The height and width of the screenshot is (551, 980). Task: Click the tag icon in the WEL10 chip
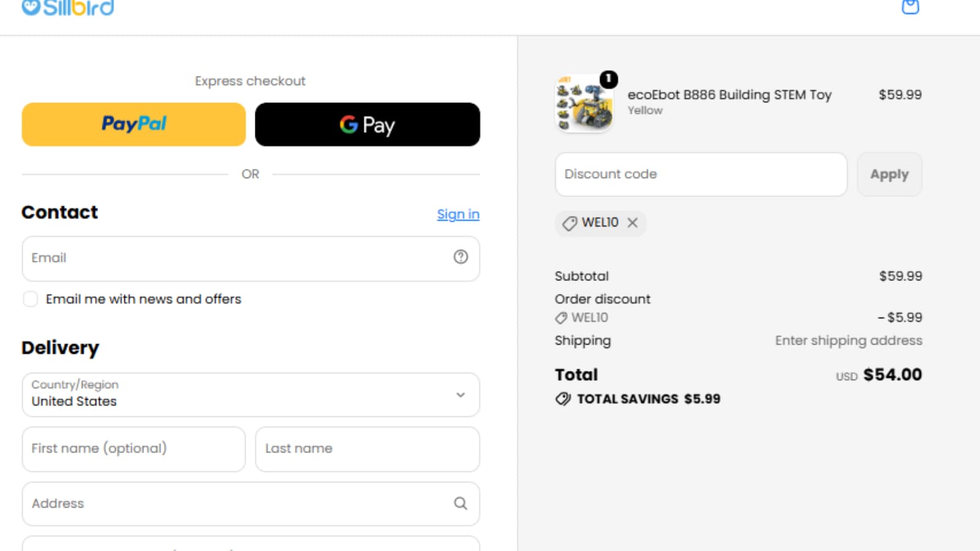click(x=570, y=223)
